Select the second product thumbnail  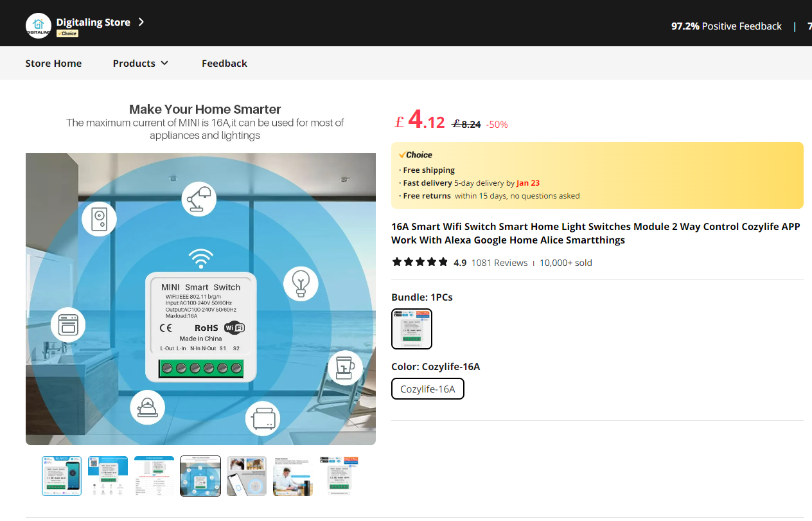pyautogui.click(x=108, y=476)
